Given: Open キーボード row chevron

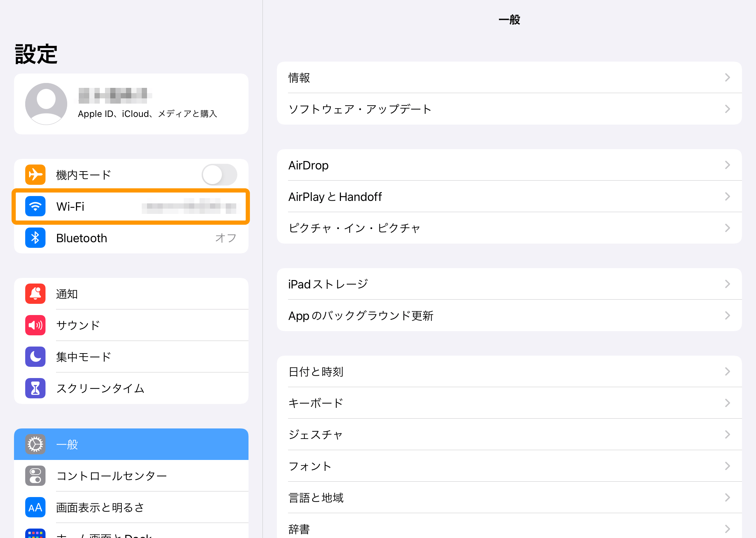Looking at the screenshot, I should (728, 403).
